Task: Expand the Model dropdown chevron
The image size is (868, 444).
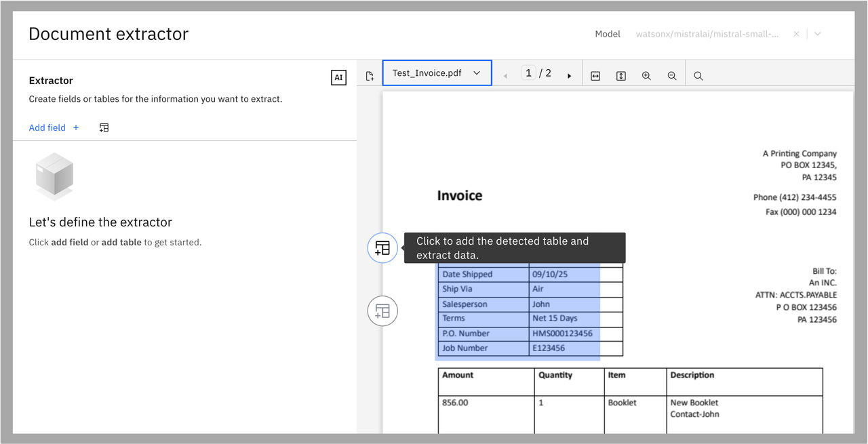Action: point(817,34)
